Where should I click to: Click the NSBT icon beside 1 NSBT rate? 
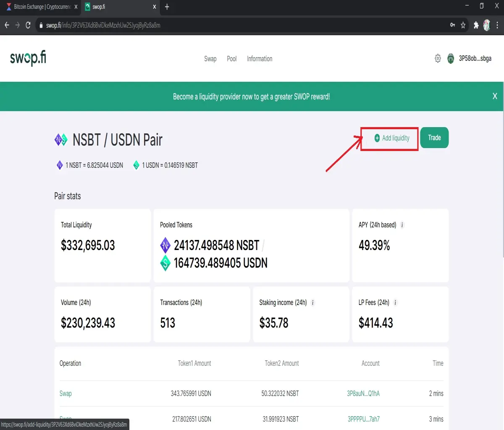click(x=60, y=165)
